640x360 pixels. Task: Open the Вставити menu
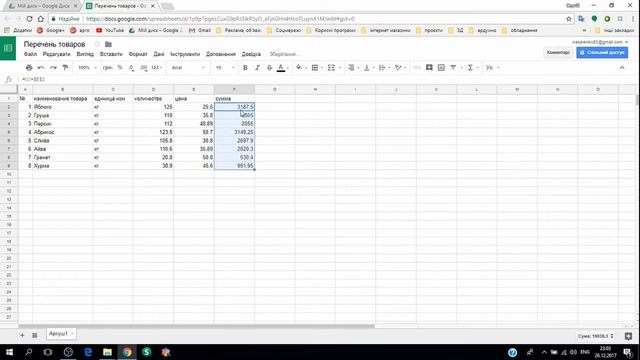pos(111,54)
